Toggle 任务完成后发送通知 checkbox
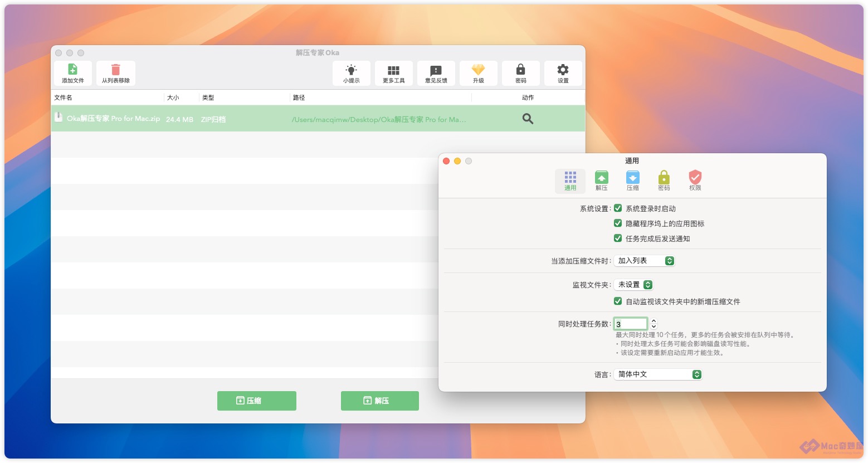The width and height of the screenshot is (868, 463). coord(618,238)
